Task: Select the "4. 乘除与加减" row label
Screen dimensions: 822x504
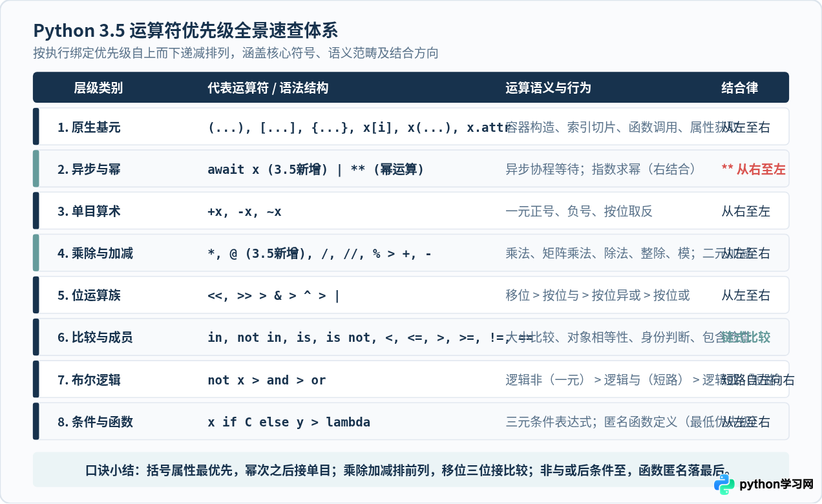Action: pyautogui.click(x=95, y=253)
